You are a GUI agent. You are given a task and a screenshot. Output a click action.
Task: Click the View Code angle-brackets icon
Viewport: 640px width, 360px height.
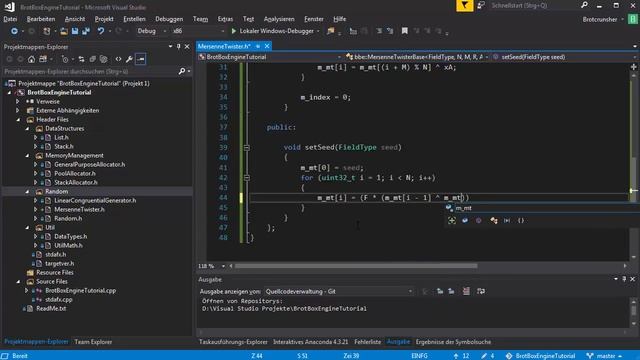point(118,59)
